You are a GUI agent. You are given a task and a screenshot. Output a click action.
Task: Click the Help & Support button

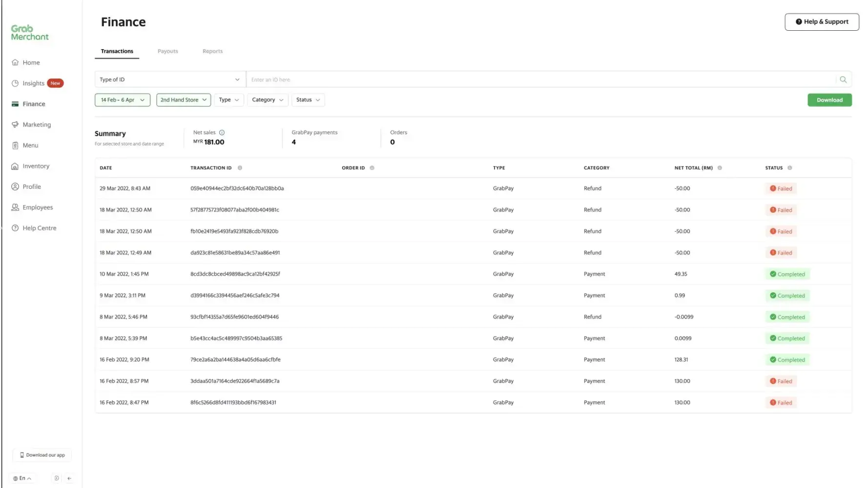click(x=822, y=22)
